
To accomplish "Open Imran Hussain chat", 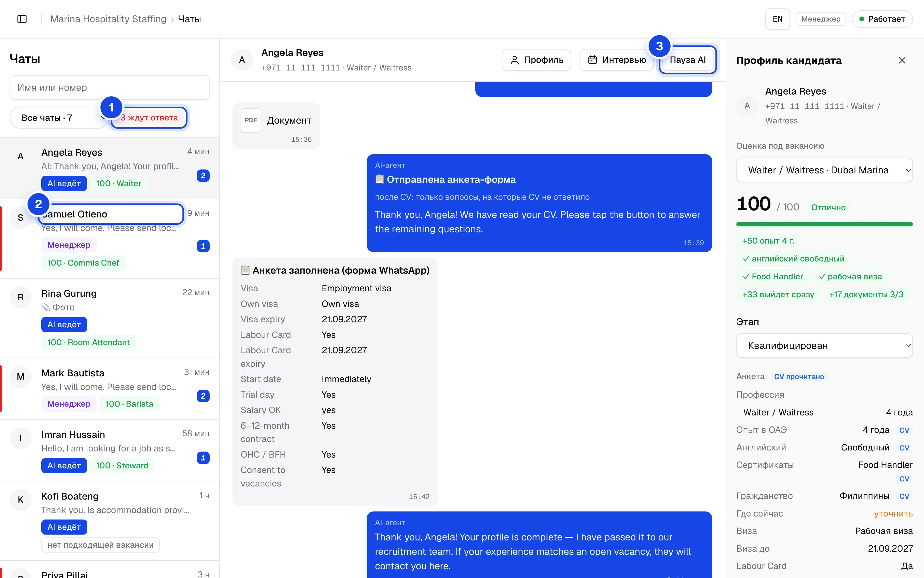I will [110, 450].
